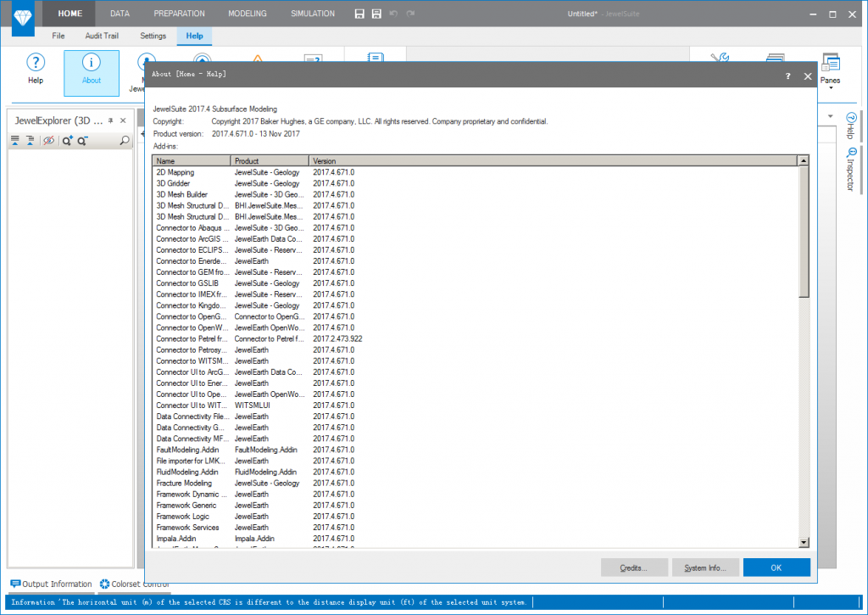Expand the Panes dropdown arrow
The image size is (868, 615).
(831, 88)
